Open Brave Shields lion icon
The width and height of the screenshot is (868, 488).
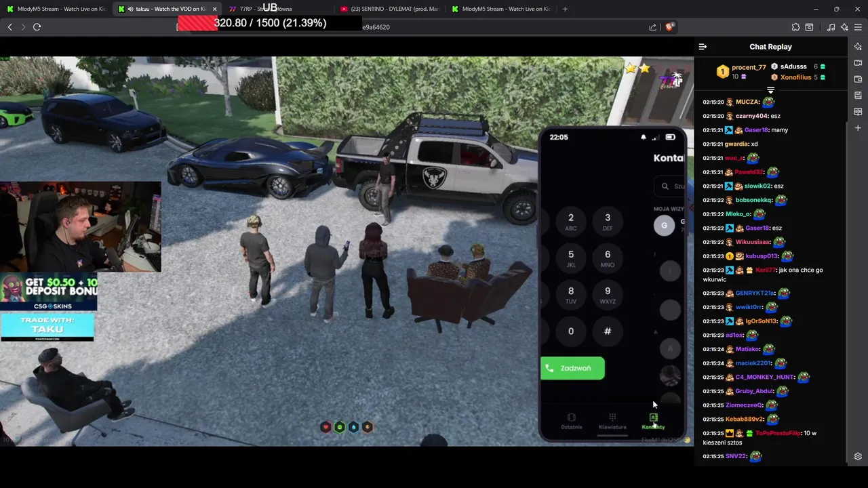point(669,27)
